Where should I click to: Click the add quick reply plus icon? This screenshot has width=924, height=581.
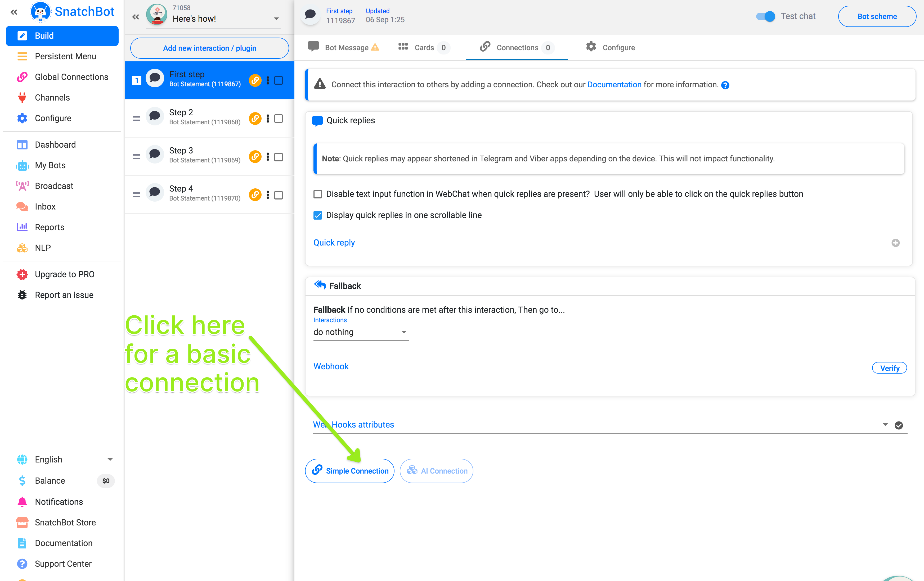(895, 243)
